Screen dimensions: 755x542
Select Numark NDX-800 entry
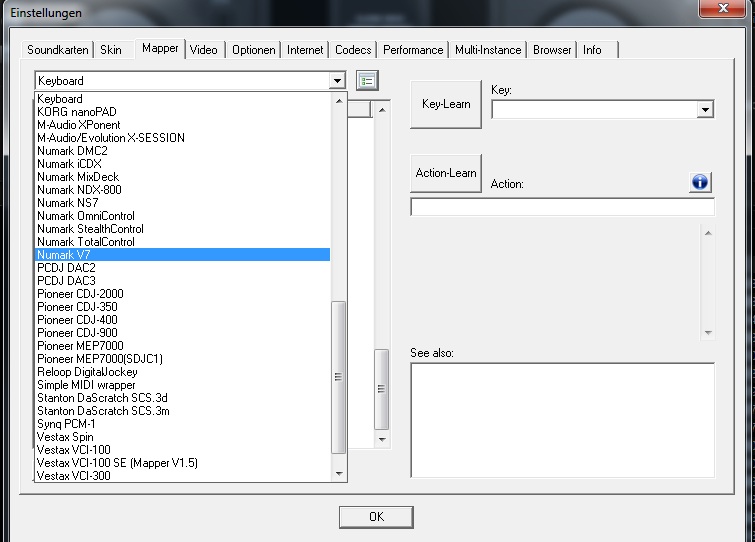183,190
